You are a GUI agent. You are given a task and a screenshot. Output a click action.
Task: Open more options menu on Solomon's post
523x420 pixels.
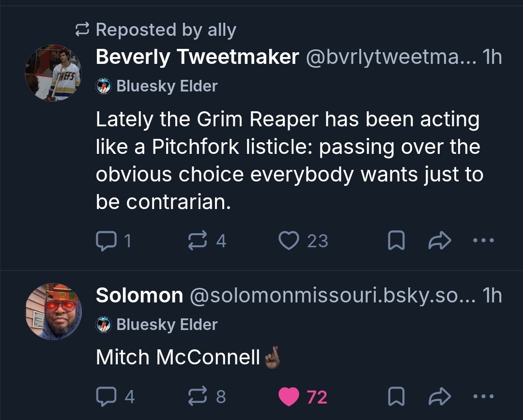(484, 397)
